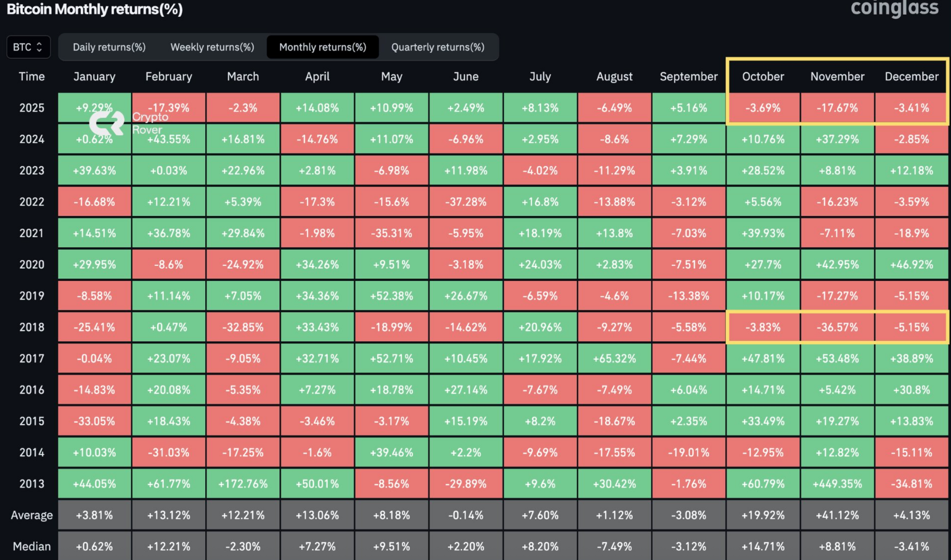Click the October column header
The width and height of the screenshot is (951, 560).
coord(763,77)
